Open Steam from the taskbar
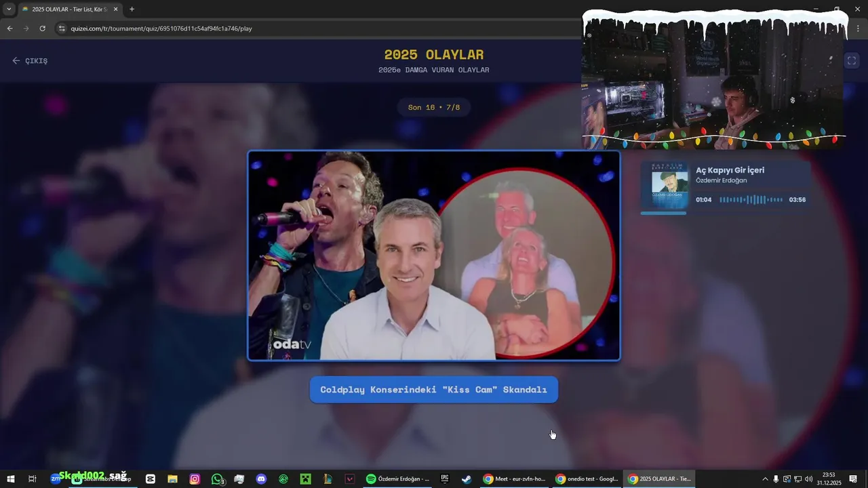Viewport: 868px width, 488px height. (x=467, y=479)
